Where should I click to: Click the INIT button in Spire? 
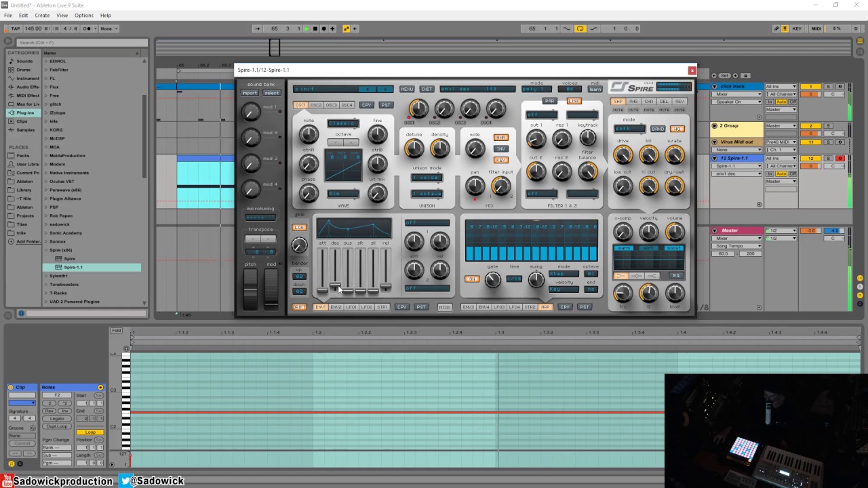[427, 89]
